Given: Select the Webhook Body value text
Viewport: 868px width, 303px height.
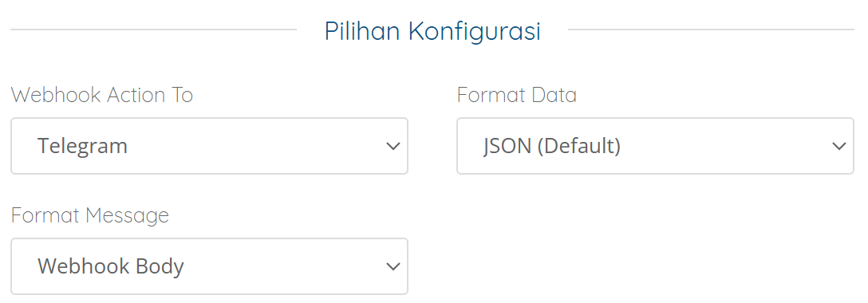Looking at the screenshot, I should (x=111, y=267).
